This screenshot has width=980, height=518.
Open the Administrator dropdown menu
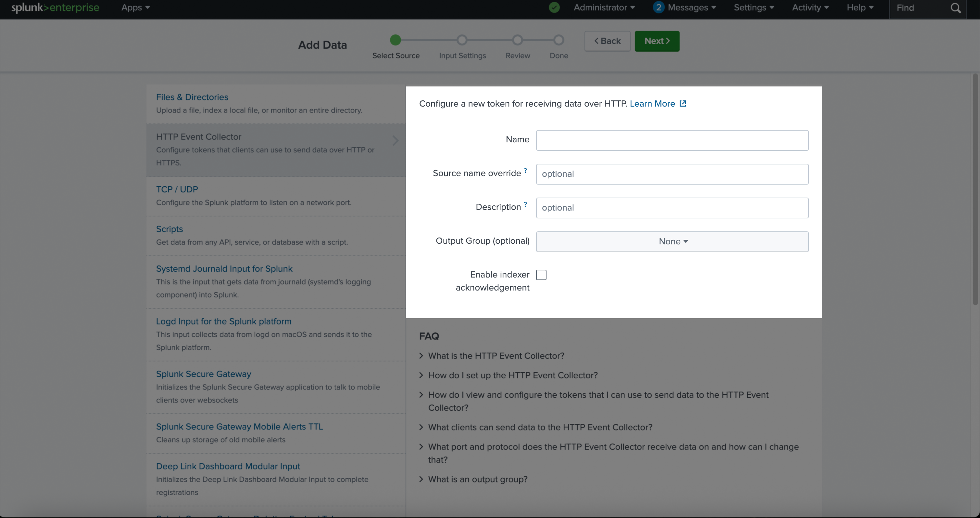(604, 7)
